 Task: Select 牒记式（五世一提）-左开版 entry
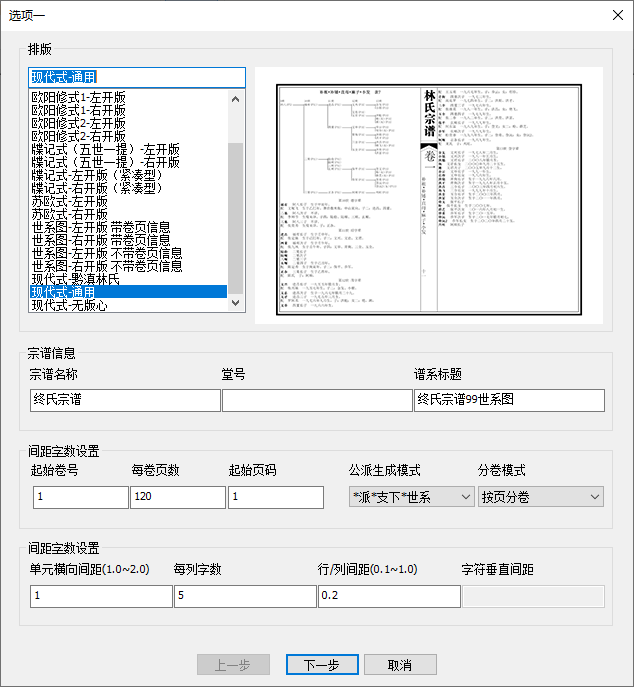128,149
